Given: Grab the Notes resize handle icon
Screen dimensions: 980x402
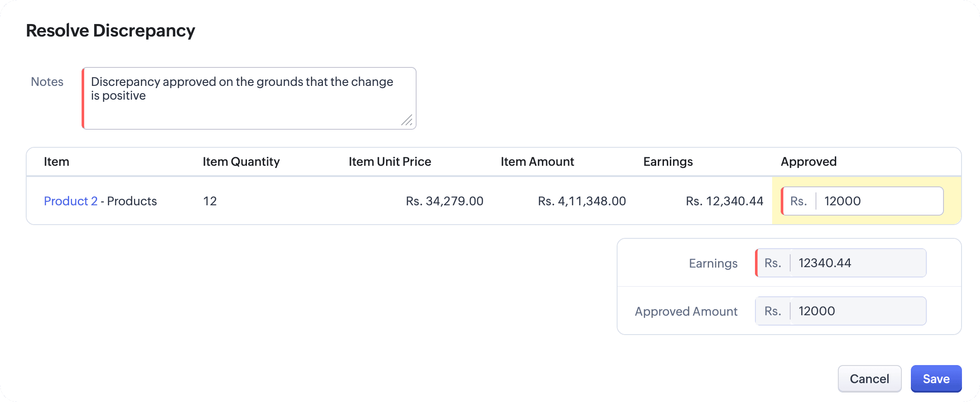Looking at the screenshot, I should pyautogui.click(x=407, y=120).
